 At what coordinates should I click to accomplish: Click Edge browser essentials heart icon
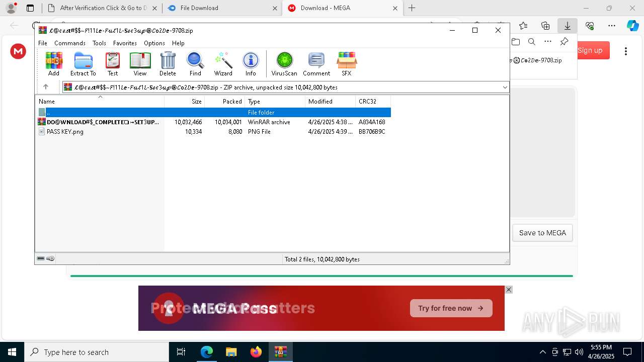(590, 26)
